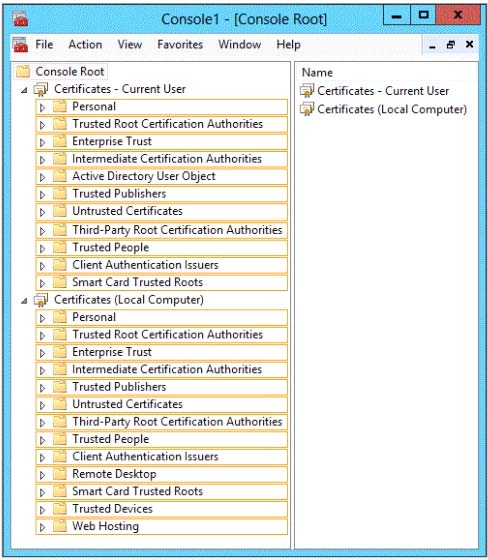The width and height of the screenshot is (488, 560).
Task: Select Certificates (Local Computer) icon in Name list
Action: 307,109
